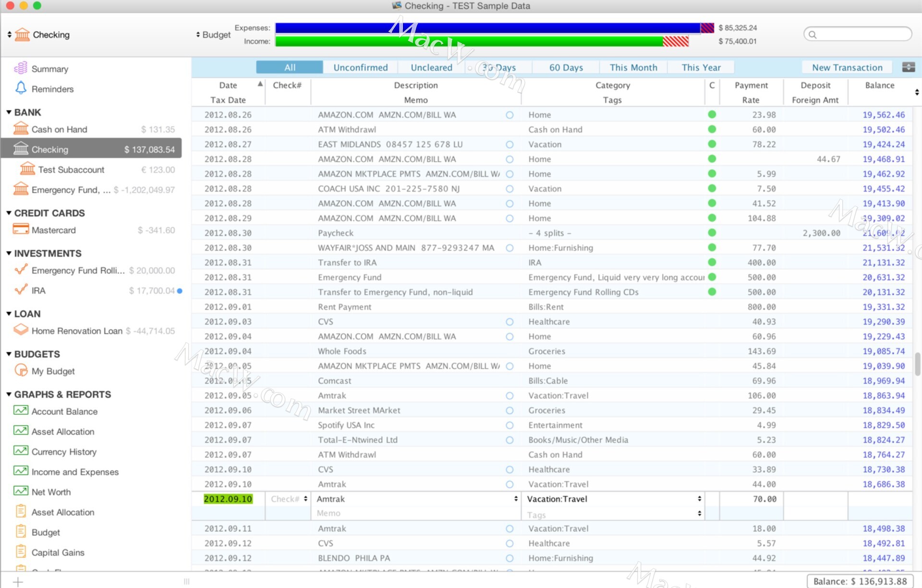Toggle confirm circle on BLENDO PHILA PA
922x588 pixels.
tap(510, 558)
